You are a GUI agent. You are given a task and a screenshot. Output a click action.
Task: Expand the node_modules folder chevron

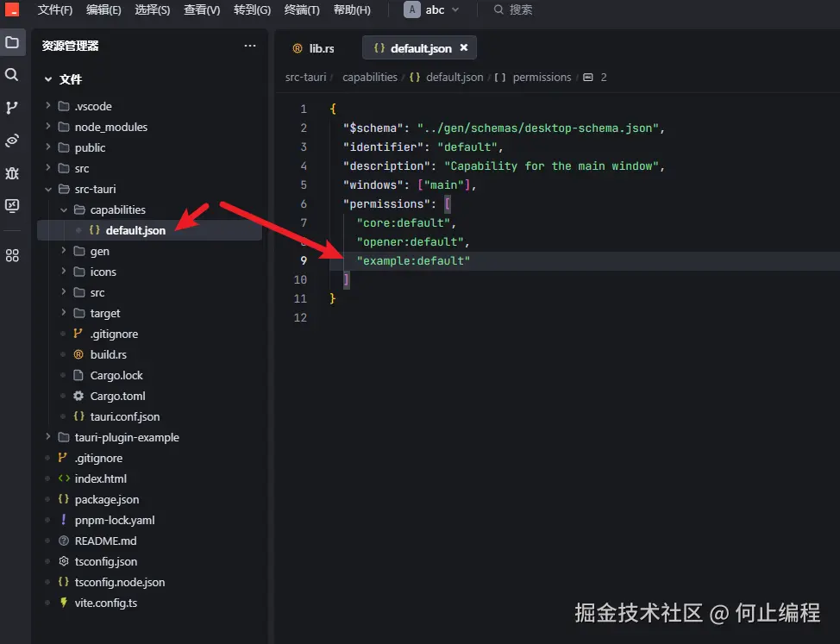(48, 127)
